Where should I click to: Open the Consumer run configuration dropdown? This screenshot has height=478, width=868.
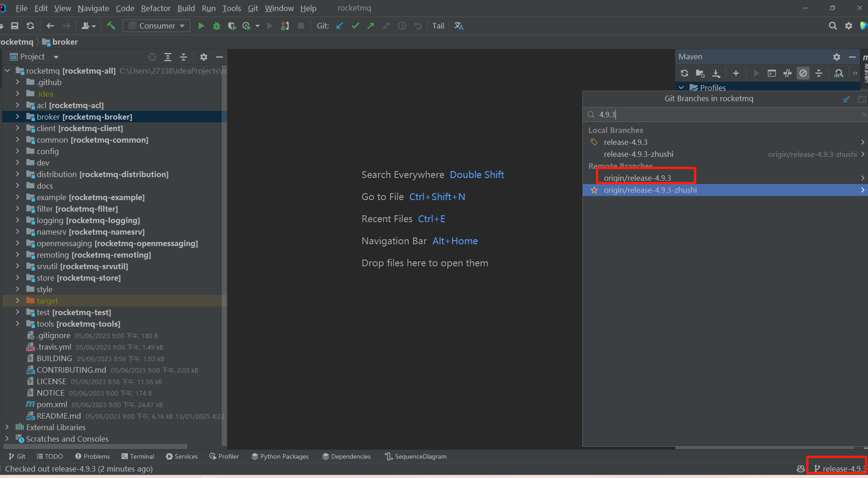pos(156,26)
